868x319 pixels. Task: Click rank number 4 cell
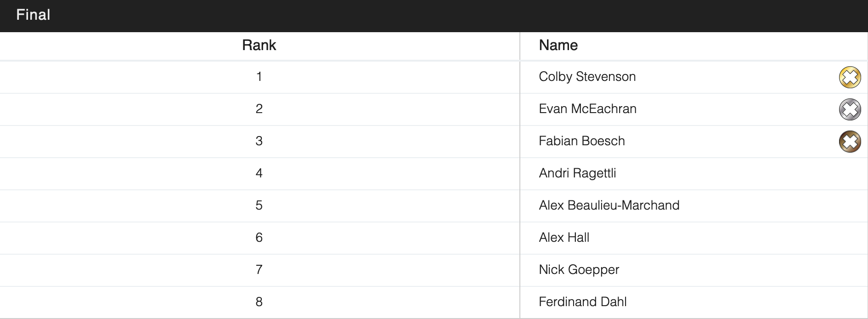point(259,173)
